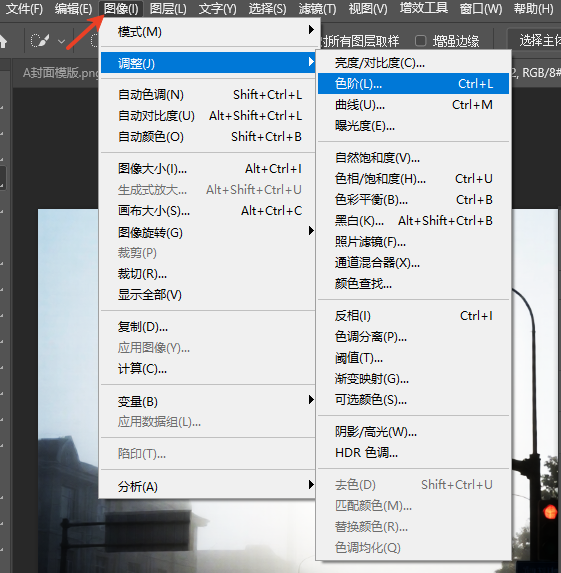Choose 自动对比度(U)
Screen dimensions: 561x573
pos(208,116)
